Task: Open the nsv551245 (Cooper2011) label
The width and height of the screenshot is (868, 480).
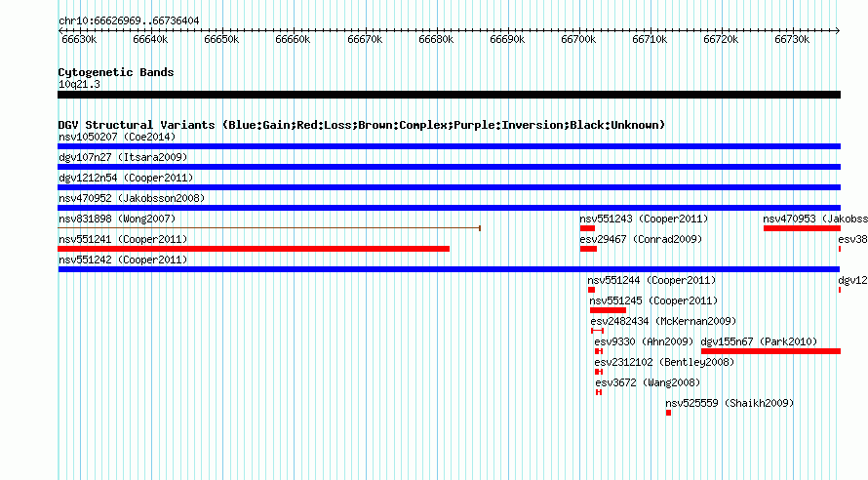Action: pos(653,300)
